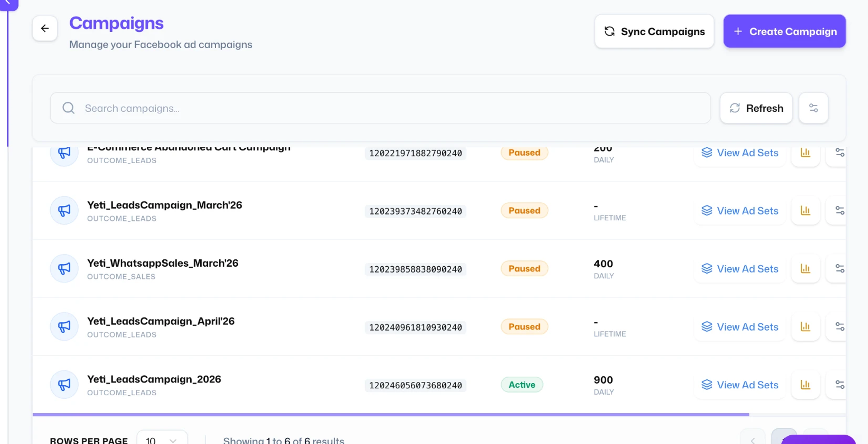The width and height of the screenshot is (868, 444).
Task: View Ad Sets for the abandoned cart campaign
Action: tap(740, 153)
